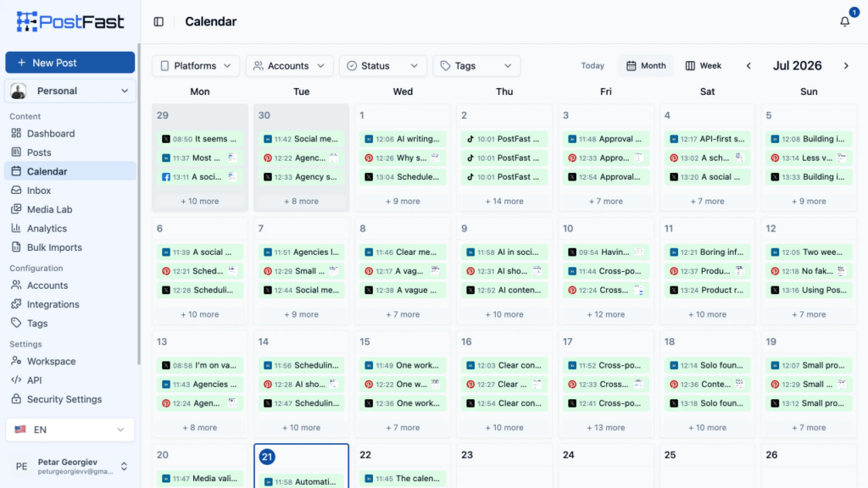Select empty day cell 24
The width and height of the screenshot is (868, 488).
[x=605, y=466]
